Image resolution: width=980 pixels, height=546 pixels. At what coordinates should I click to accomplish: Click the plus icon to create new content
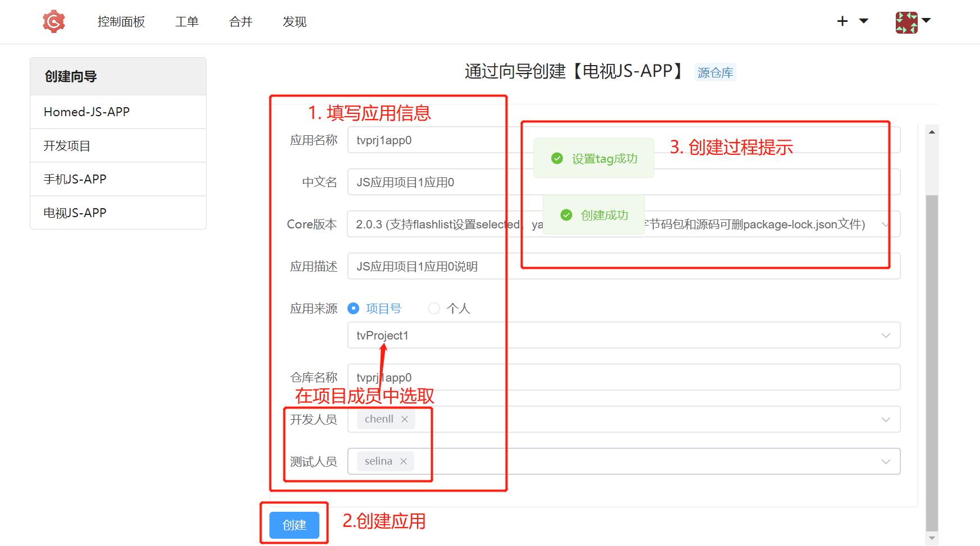pos(842,21)
